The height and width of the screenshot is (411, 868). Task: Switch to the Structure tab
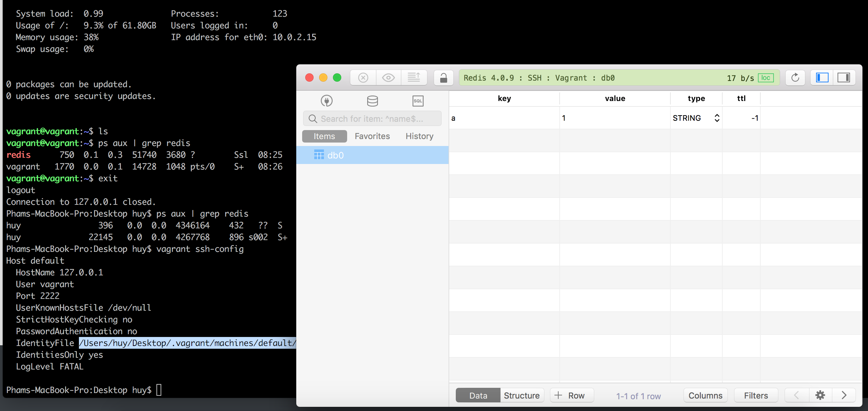(x=522, y=395)
